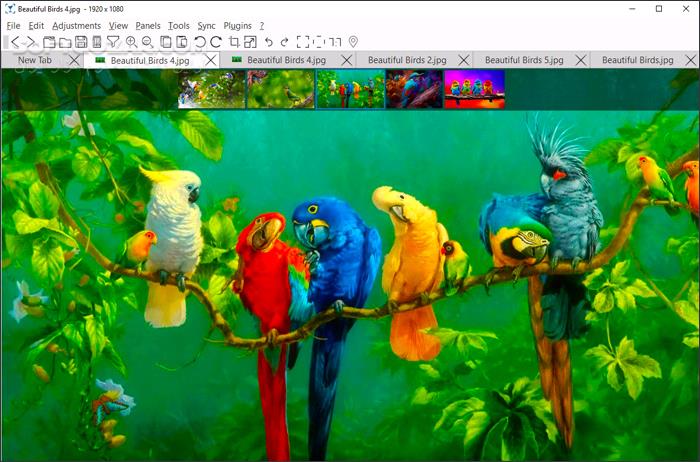The height and width of the screenshot is (462, 700).
Task: Select the crop tool in toolbar
Action: pos(234,42)
